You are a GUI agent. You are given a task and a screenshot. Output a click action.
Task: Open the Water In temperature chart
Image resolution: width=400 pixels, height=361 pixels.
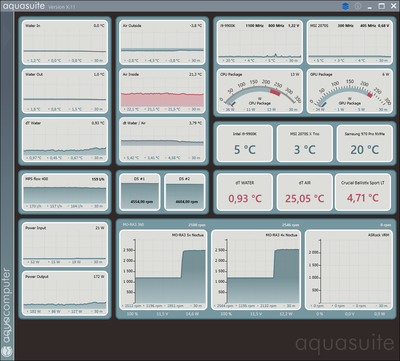coord(65,42)
